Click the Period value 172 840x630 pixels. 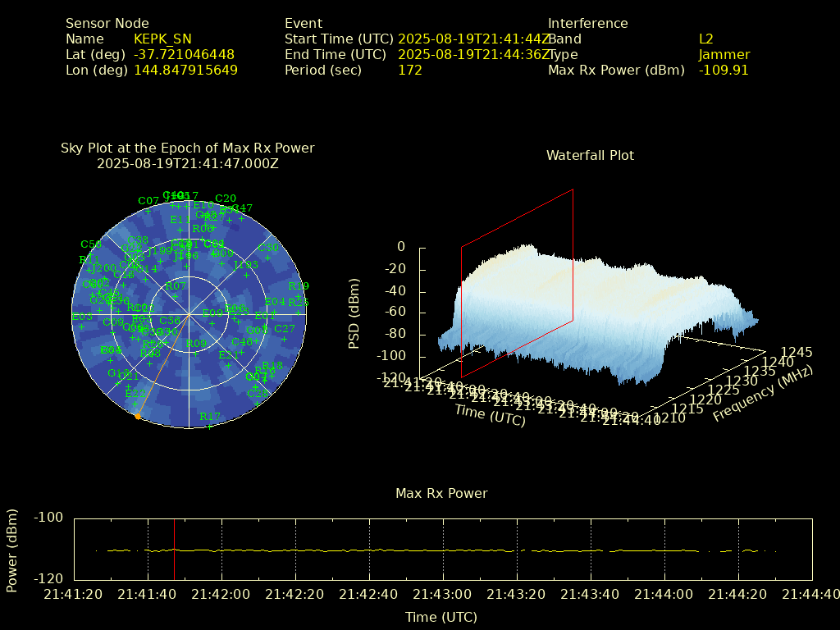[x=409, y=71]
